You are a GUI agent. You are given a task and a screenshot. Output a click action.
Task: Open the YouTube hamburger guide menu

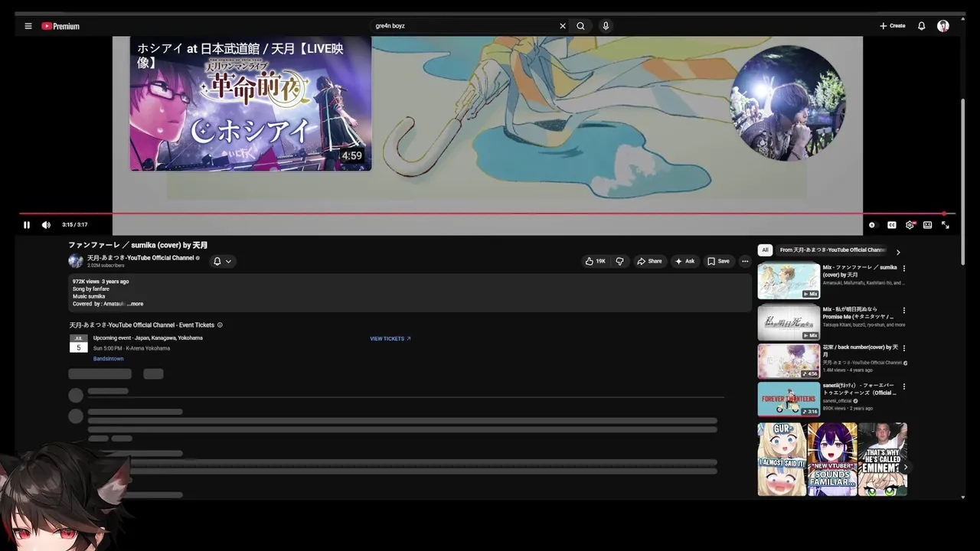tap(28, 26)
